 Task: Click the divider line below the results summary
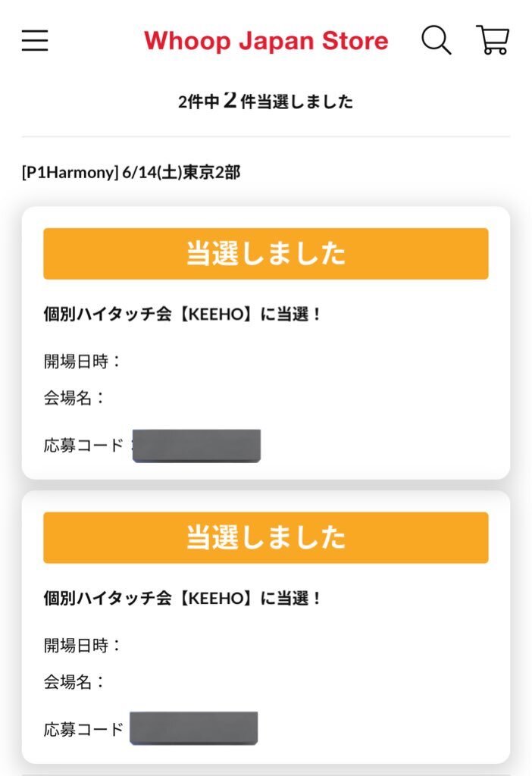tap(266, 137)
